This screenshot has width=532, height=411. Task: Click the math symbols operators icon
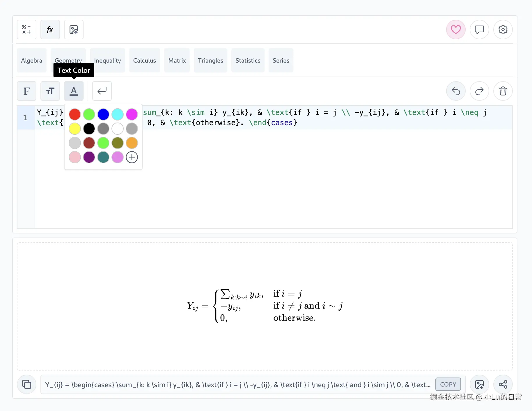(26, 30)
